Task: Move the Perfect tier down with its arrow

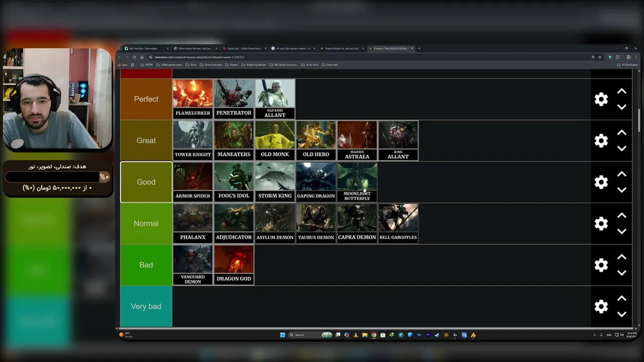Action: click(622, 107)
